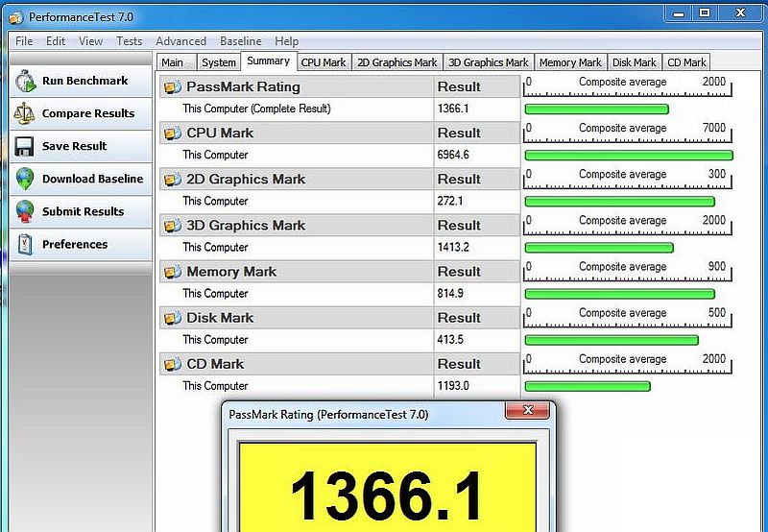Click the Disk Mark green result bar
Screen dimensions: 768x532
(612, 341)
